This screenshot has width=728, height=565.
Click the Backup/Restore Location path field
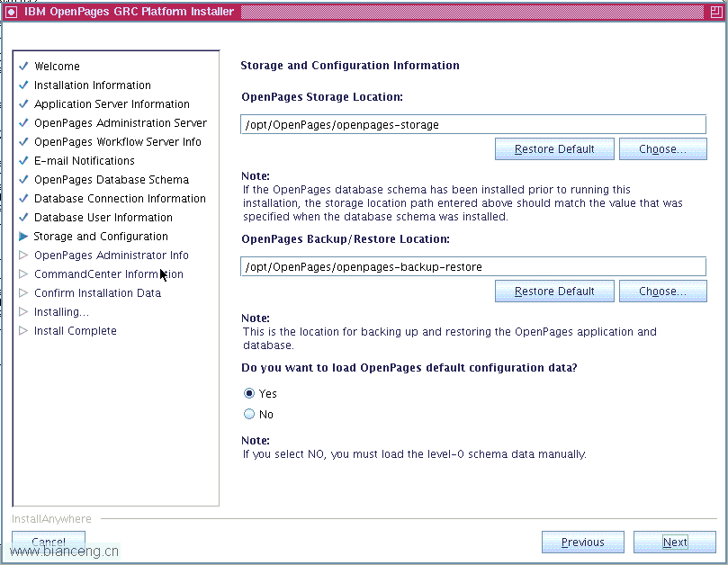473,266
